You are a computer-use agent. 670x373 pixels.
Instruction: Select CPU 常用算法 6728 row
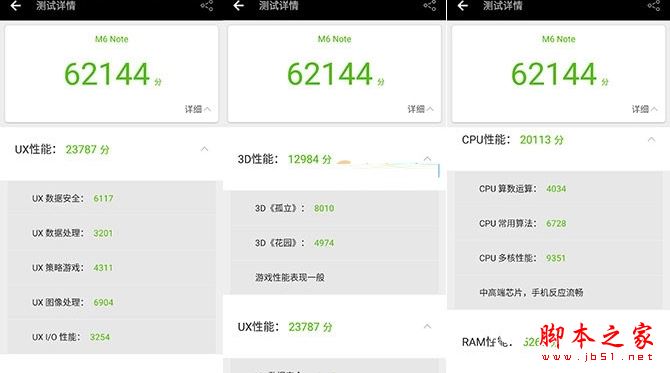pos(558,223)
